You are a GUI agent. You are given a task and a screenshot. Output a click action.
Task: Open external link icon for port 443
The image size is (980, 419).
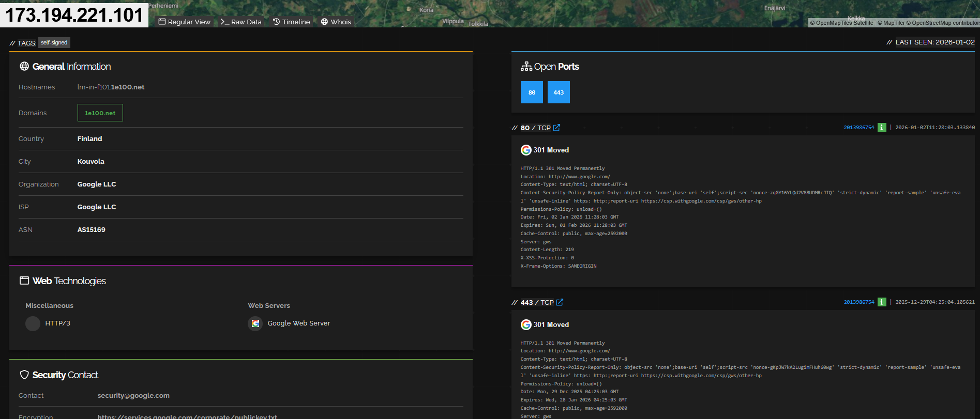560,302
